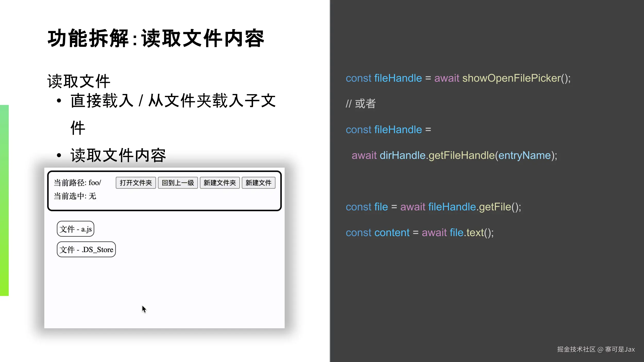Click the dirHandle.getFileHandle(entryName) code line
Screen dimensions: 644x362
[454, 156]
